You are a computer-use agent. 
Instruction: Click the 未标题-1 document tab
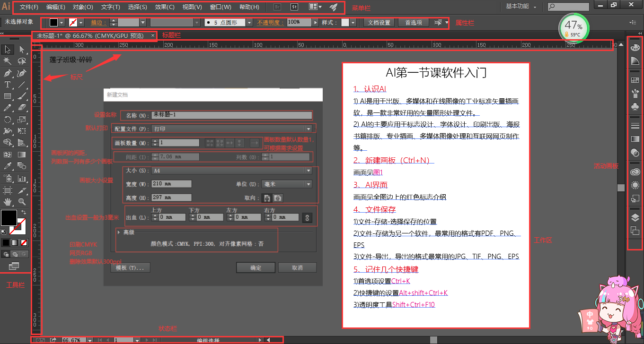[71, 35]
